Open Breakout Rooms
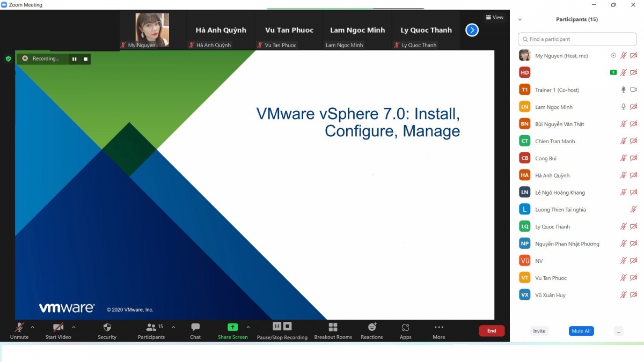644x362 pixels. 333,330
